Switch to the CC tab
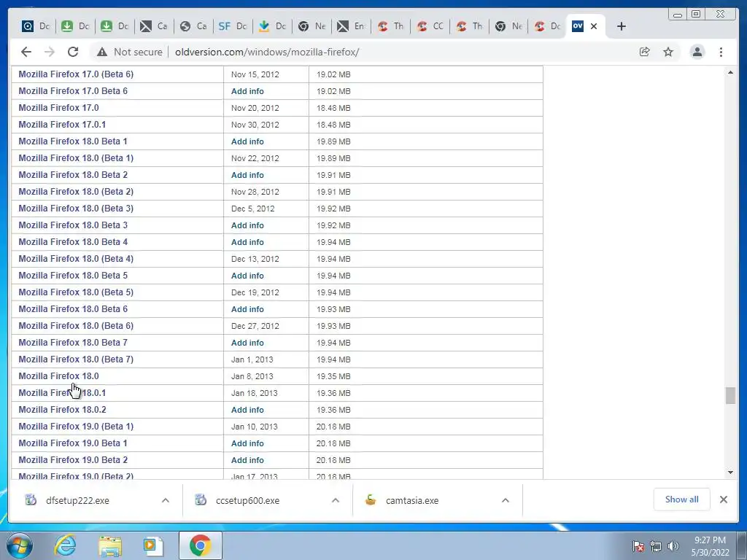 point(430,26)
